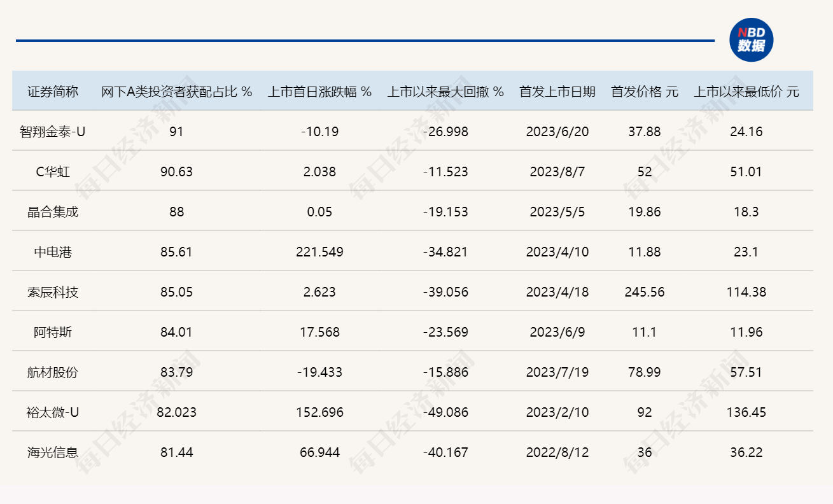Image resolution: width=833 pixels, height=504 pixels.
Task: Click the 中电港 stock name
Action: [53, 252]
